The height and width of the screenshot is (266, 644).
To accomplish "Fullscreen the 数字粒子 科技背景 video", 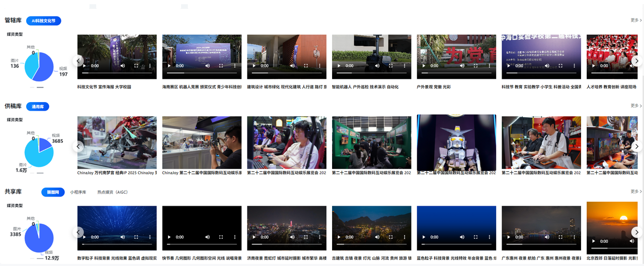I will coord(137,237).
